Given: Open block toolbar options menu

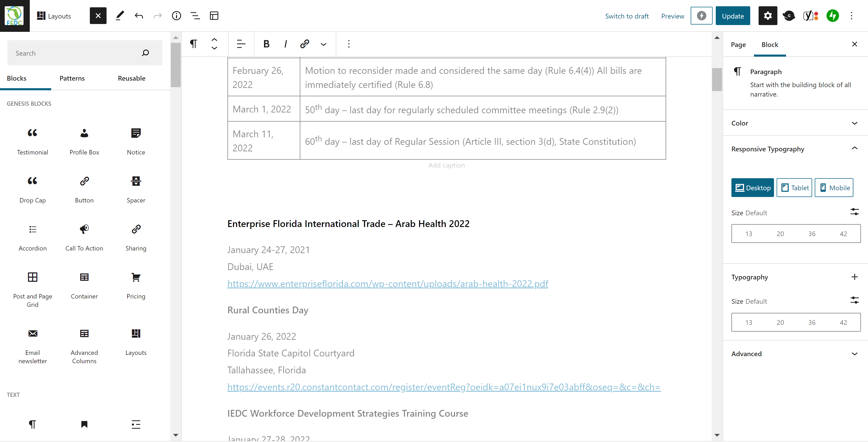Looking at the screenshot, I should (x=349, y=44).
